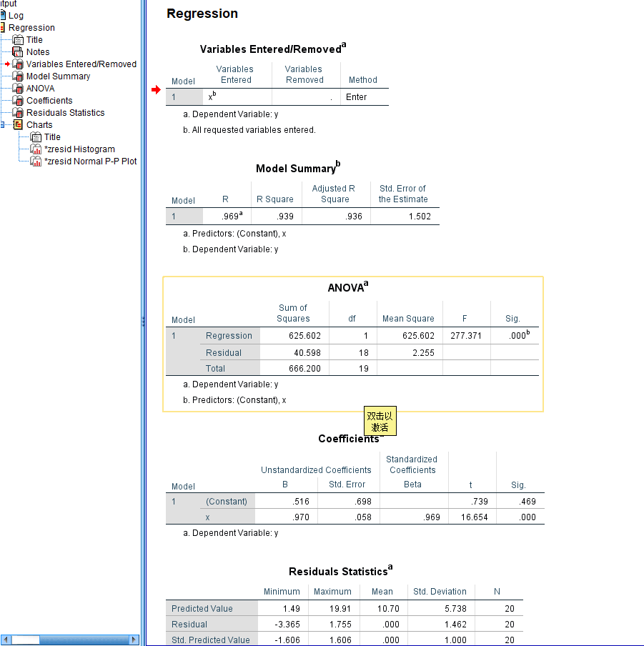Click the zresid Normal P-P Plot icon
The height and width of the screenshot is (646, 644).
coord(36,161)
